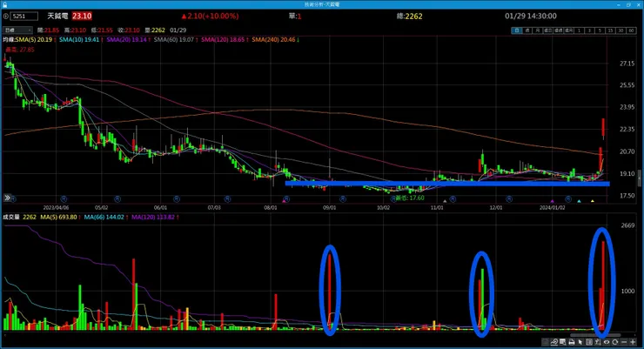Select the 1-minute period tab

(579, 30)
